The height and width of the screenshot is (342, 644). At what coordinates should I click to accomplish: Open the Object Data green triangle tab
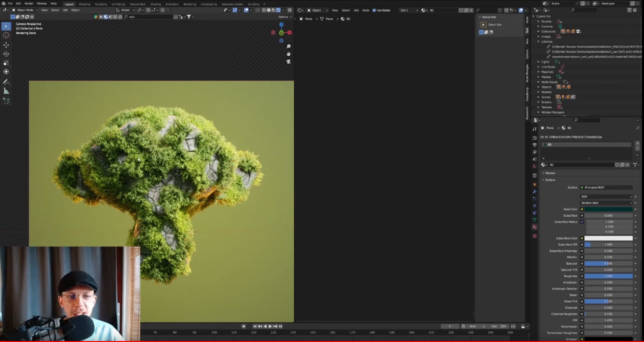[x=535, y=220]
